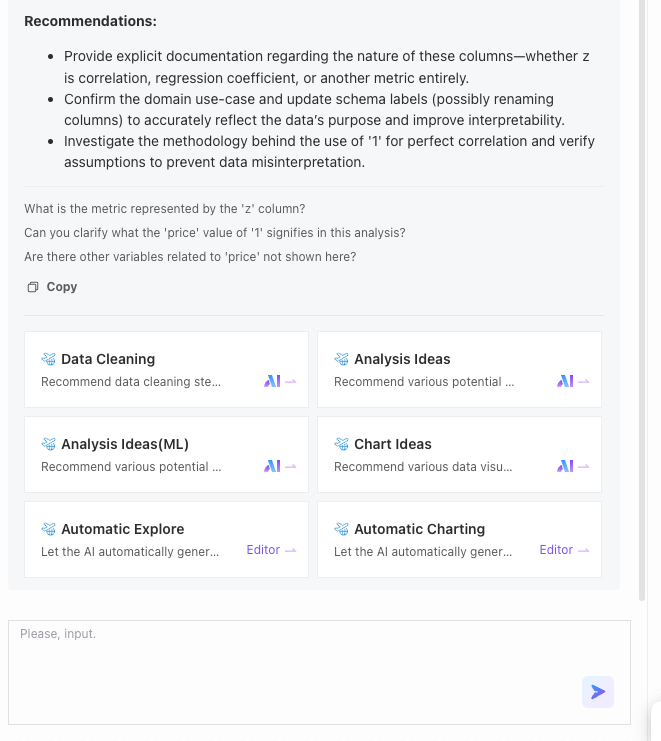
Task: Select question about other price-related variables
Action: 190,257
